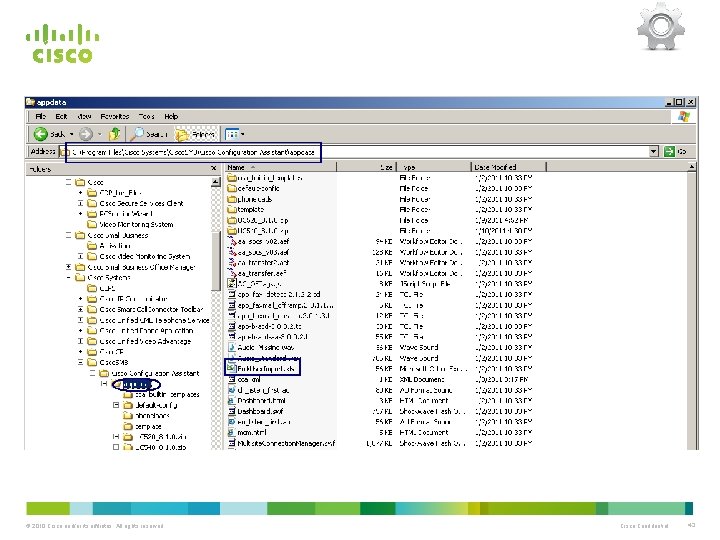Select the highlighted appdata tree folder
The width and height of the screenshot is (720, 540).
tap(136, 384)
